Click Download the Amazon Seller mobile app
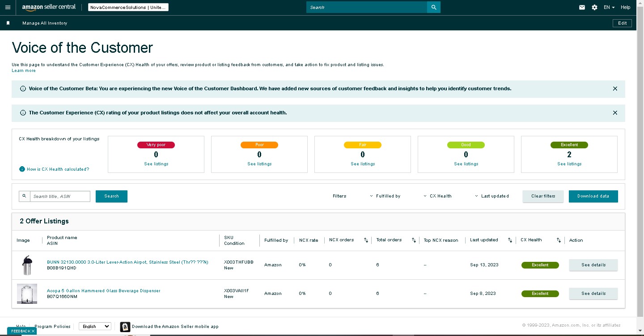Screen dimensions: 644x336 tap(175, 327)
